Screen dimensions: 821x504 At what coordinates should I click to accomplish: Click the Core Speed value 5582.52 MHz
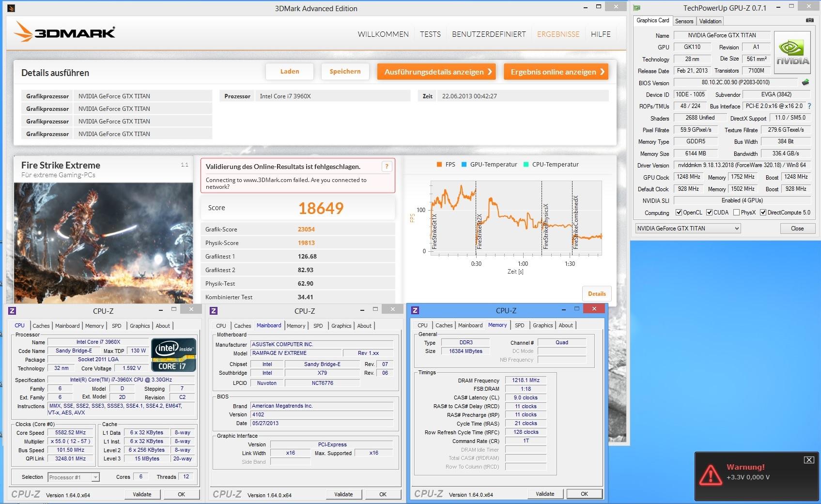tap(70, 433)
